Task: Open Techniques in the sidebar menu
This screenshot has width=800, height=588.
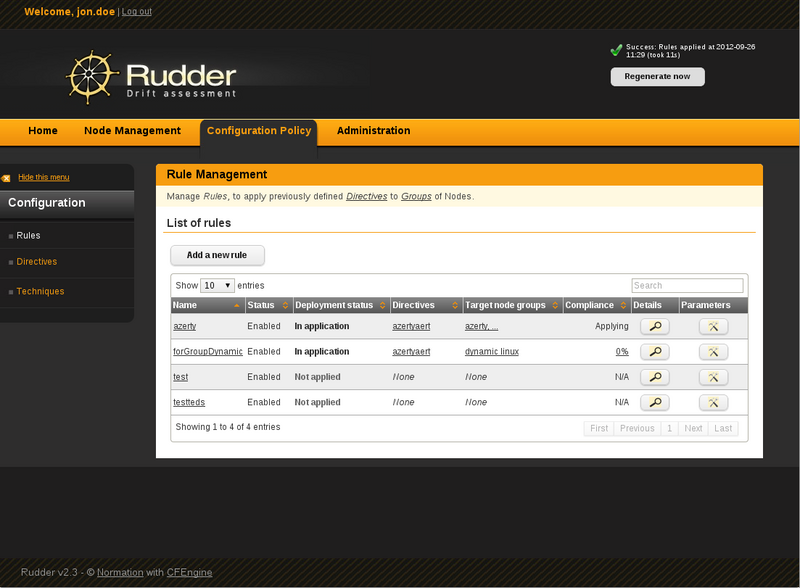Action: pyautogui.click(x=40, y=291)
